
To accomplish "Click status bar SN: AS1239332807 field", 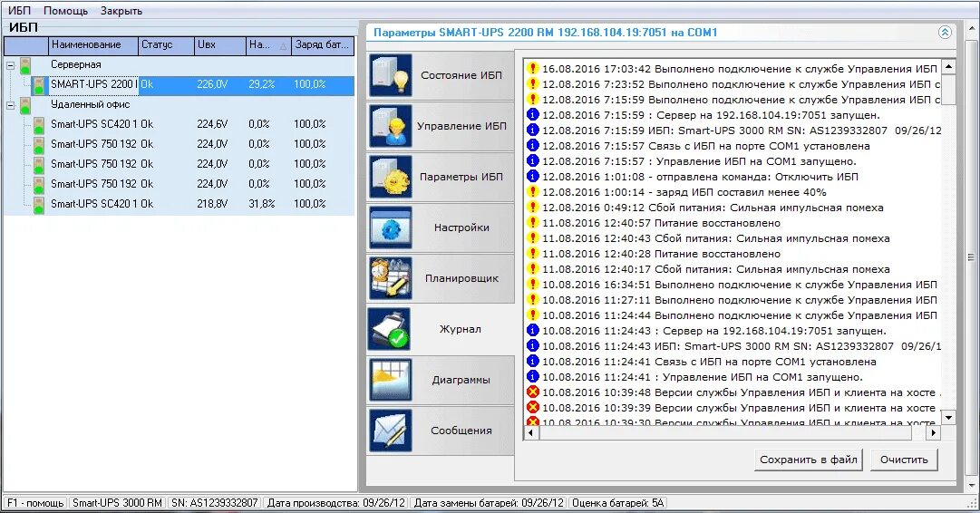I will [x=215, y=503].
